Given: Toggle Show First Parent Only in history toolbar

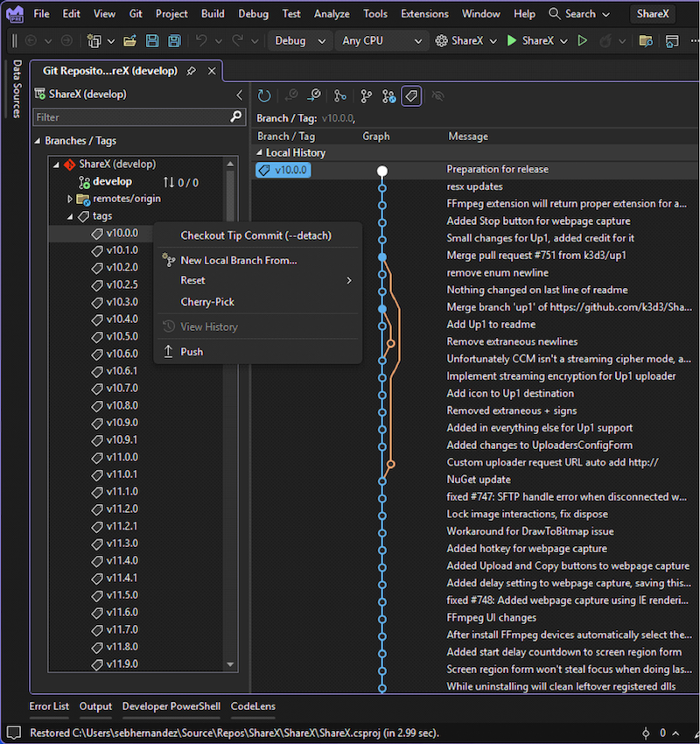Looking at the screenshot, I should click(x=340, y=96).
